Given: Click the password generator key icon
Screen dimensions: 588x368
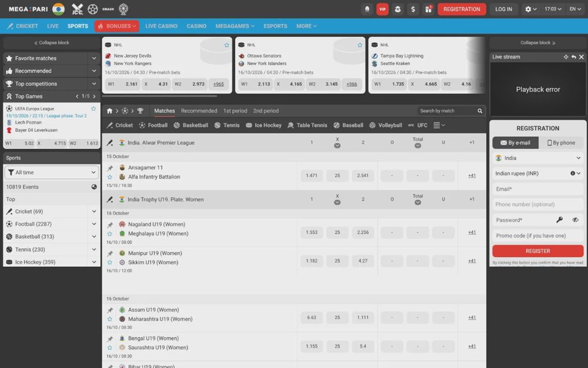Looking at the screenshot, I should (559, 220).
